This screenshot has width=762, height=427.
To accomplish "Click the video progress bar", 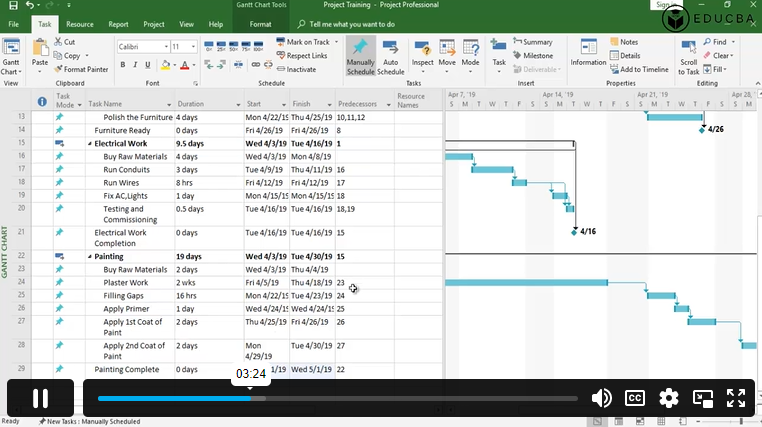I will (400, 398).
